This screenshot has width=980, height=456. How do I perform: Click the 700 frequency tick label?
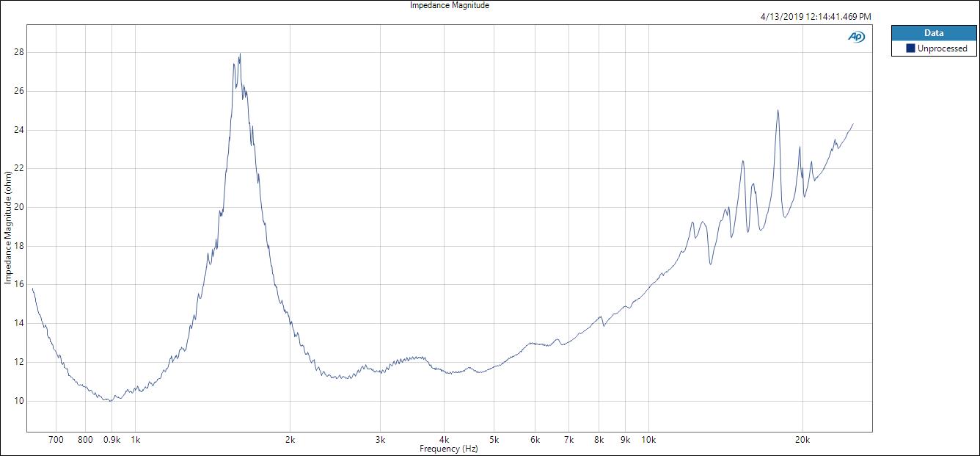[x=56, y=440]
